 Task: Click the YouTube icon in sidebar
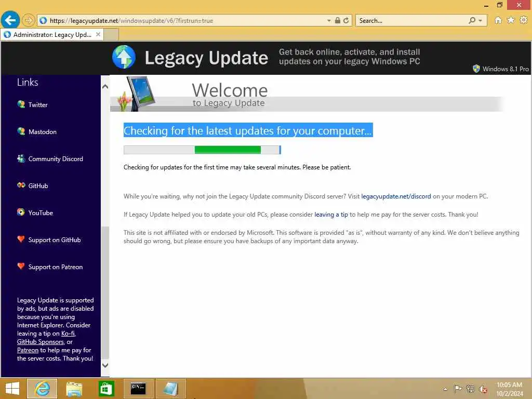21,212
